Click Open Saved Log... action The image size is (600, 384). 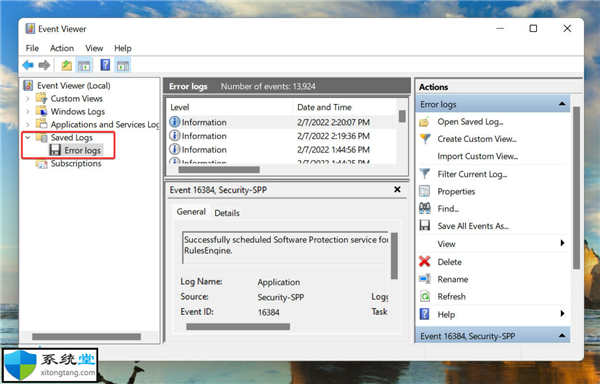[x=470, y=122]
